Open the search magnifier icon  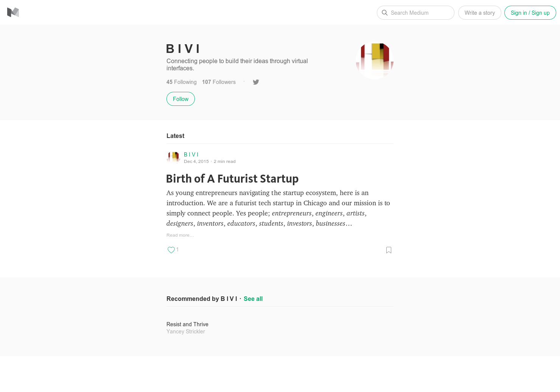click(x=385, y=12)
